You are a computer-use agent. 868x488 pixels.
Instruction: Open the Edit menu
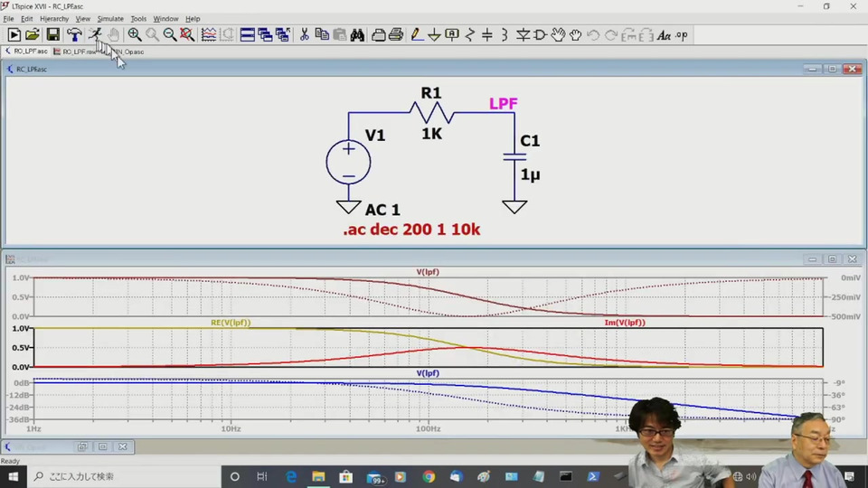click(x=26, y=18)
